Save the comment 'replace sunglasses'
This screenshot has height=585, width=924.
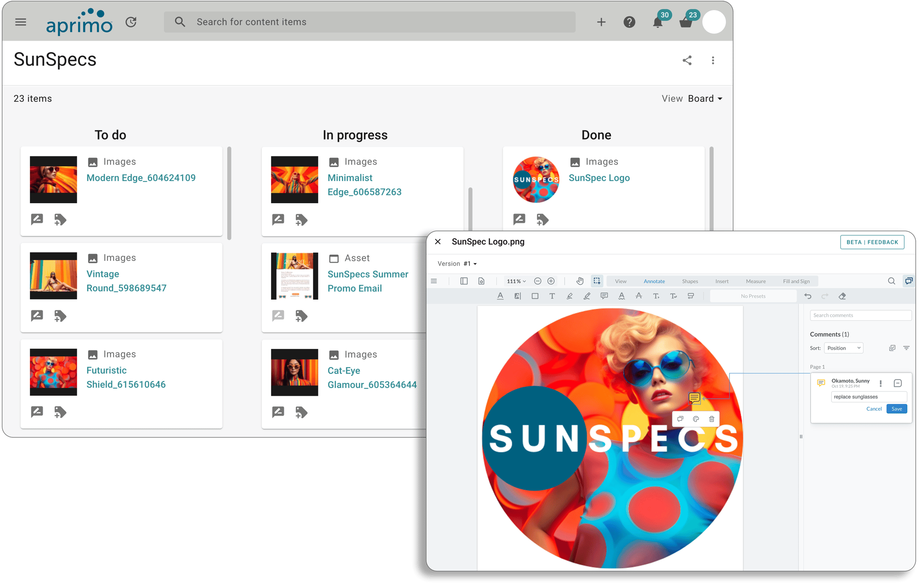[896, 409]
